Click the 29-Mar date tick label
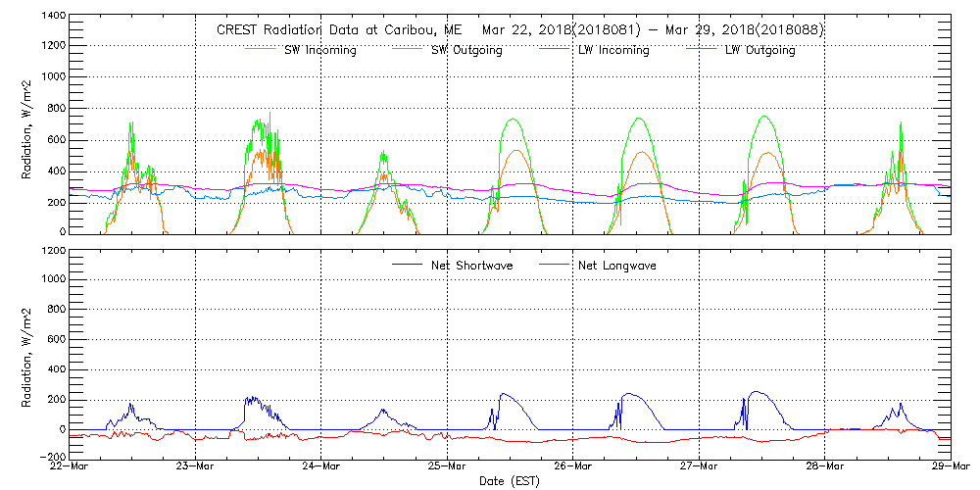The image size is (980, 490). (950, 466)
